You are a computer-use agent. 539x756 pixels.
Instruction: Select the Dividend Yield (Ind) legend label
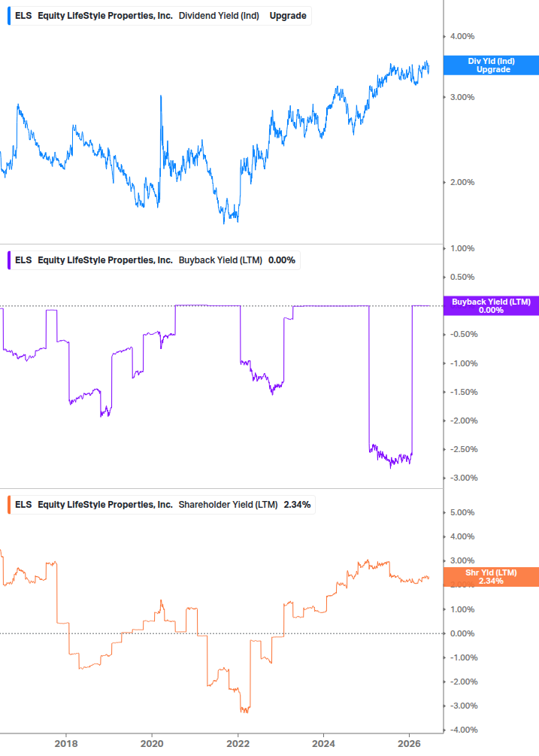tap(219, 16)
